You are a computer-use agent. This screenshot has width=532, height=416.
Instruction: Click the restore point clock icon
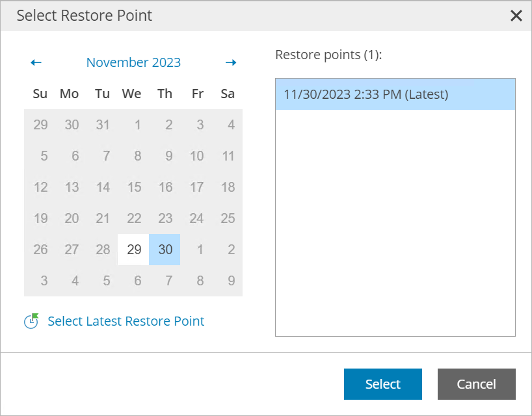pyautogui.click(x=31, y=321)
